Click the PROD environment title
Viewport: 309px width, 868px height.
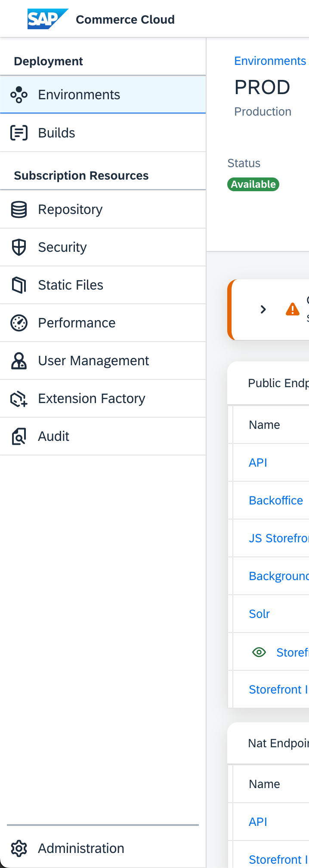263,87
